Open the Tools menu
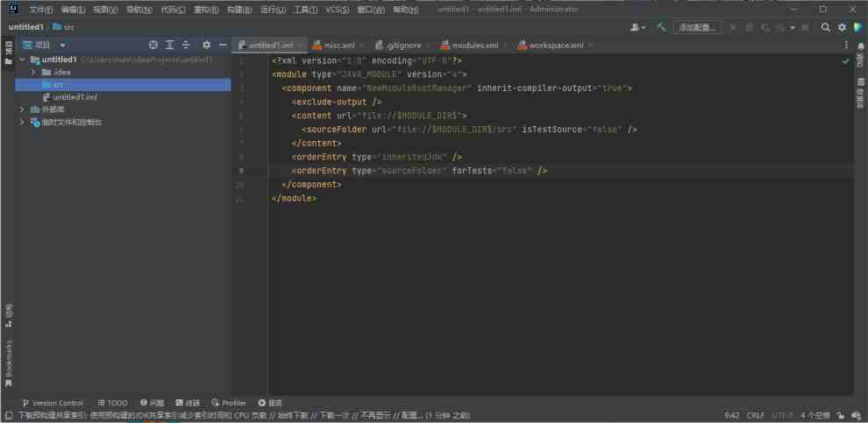Screen dimensions: 868x423 [306, 10]
